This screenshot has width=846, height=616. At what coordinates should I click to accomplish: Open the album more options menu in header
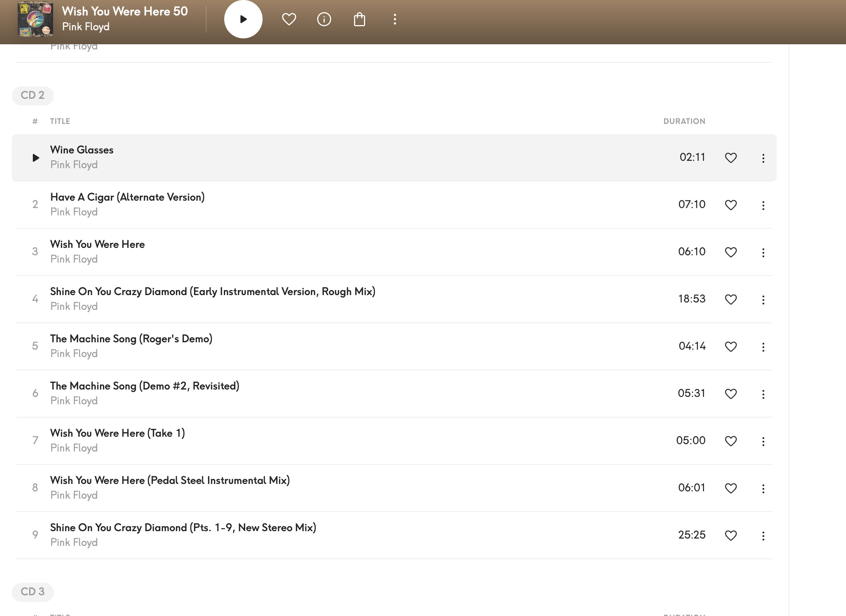395,19
